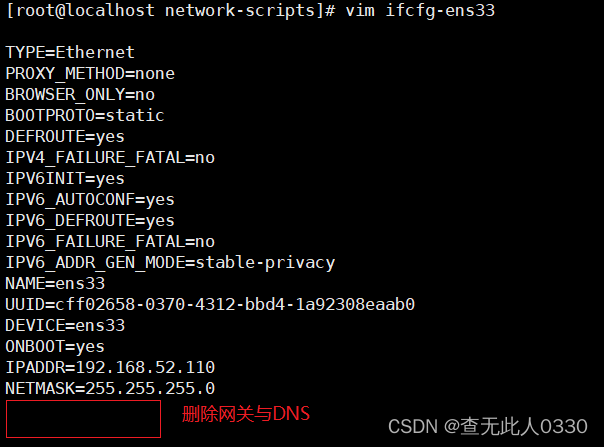Click the NETMASK=255.255.255.0 line

tap(110, 388)
